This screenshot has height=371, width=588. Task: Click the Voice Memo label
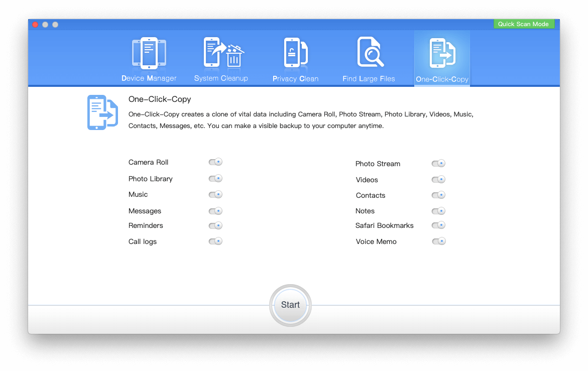pos(376,241)
